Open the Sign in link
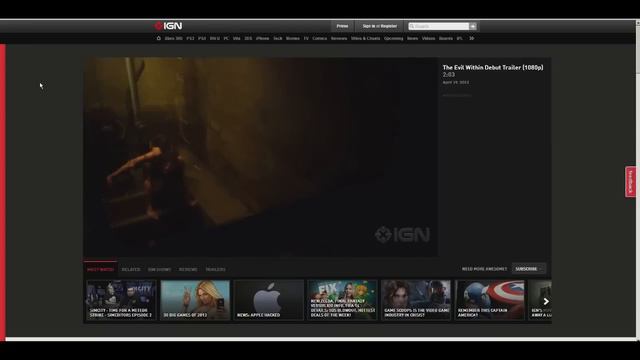 [369, 26]
